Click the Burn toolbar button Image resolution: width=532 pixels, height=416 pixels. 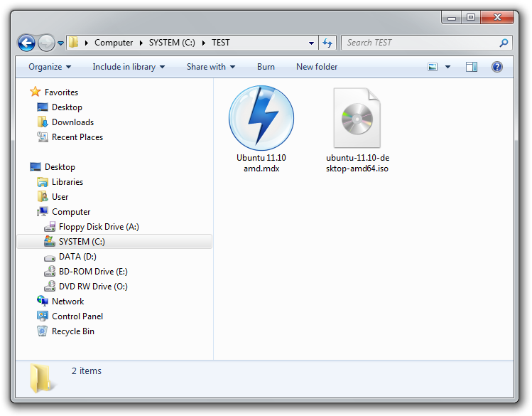266,67
